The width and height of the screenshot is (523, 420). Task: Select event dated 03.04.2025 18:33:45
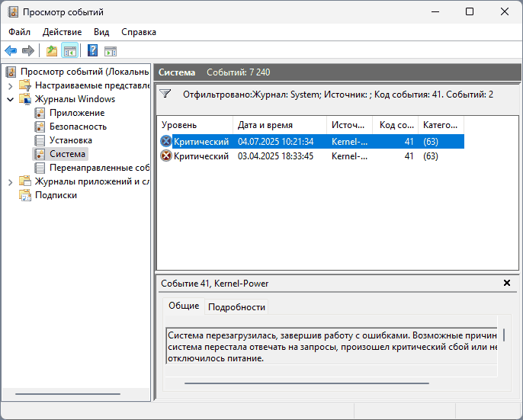click(x=312, y=155)
